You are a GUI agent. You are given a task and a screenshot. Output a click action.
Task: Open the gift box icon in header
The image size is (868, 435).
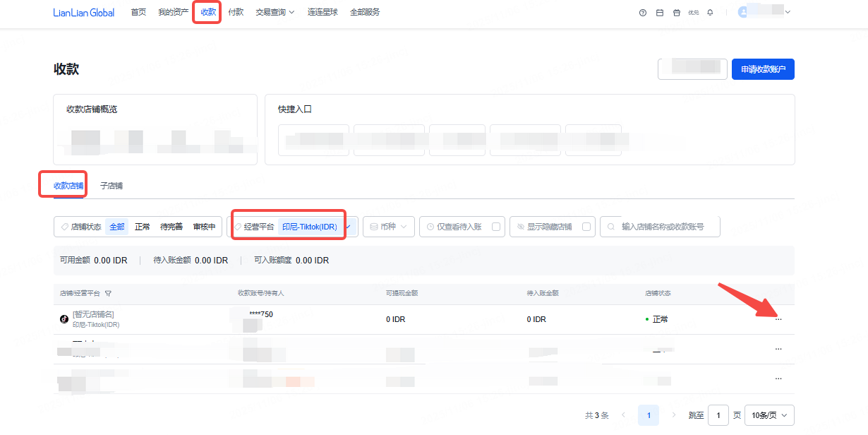pos(676,13)
